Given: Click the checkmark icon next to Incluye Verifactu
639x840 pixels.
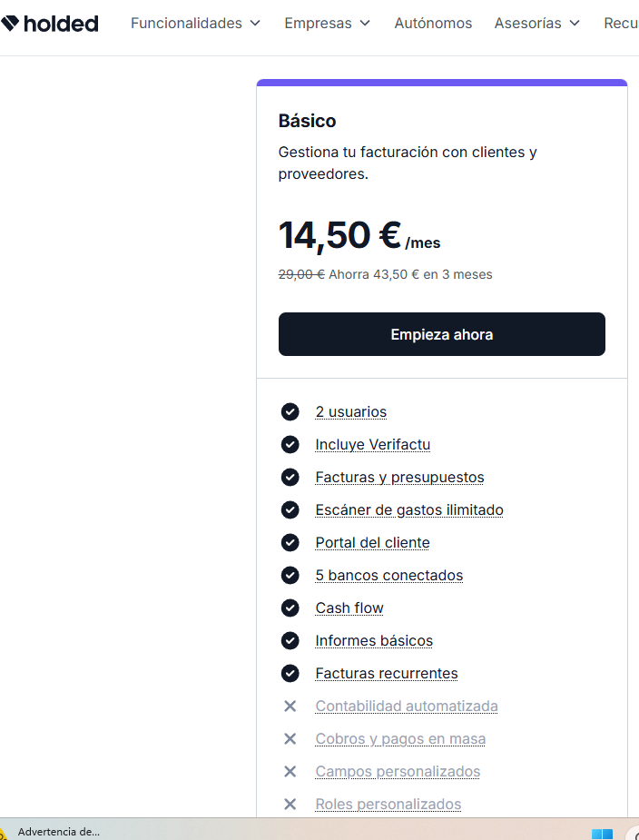Looking at the screenshot, I should click(290, 445).
